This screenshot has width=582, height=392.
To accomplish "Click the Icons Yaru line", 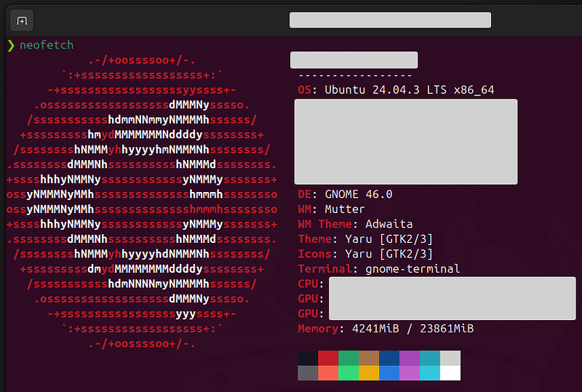I will coord(365,254).
